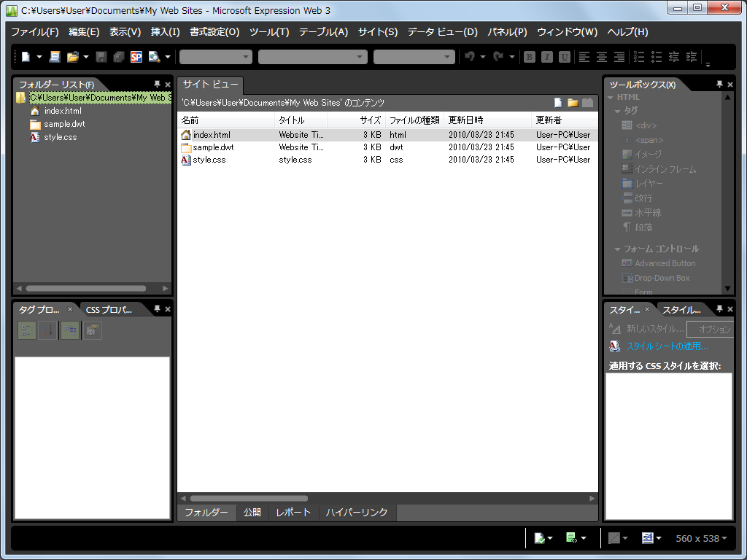Click the Redo arrow icon

point(499,57)
